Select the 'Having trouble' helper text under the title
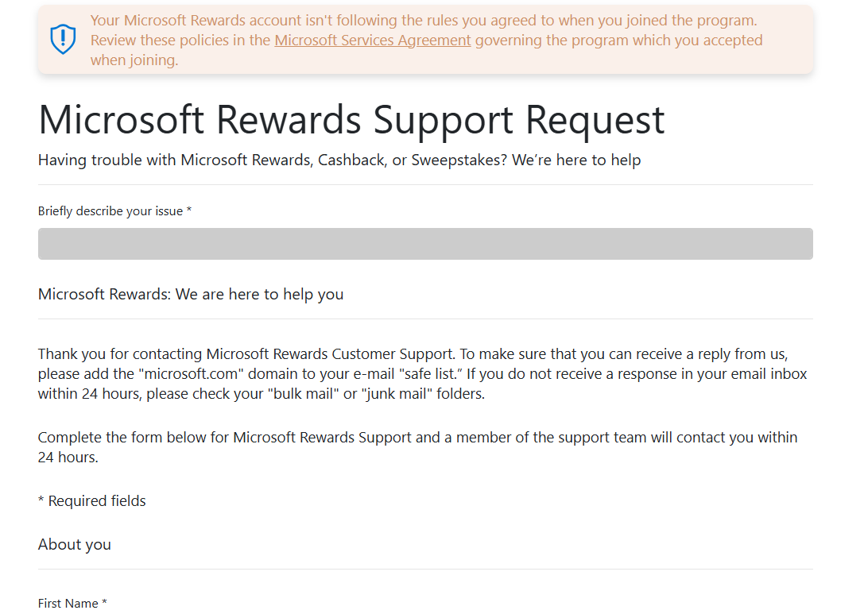 pos(339,160)
